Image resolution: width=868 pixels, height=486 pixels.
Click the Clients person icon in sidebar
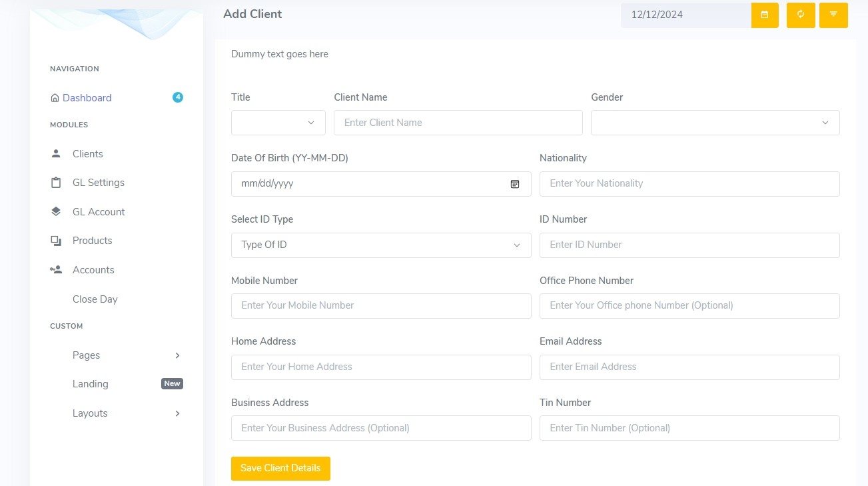pos(56,153)
